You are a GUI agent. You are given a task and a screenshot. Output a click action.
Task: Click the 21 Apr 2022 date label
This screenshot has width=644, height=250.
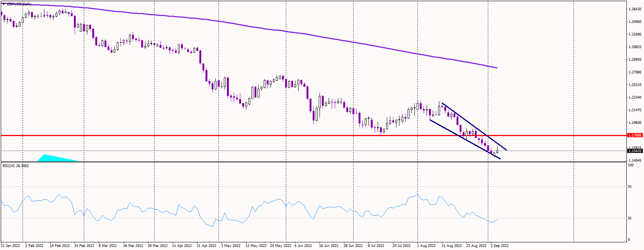[x=207, y=246]
